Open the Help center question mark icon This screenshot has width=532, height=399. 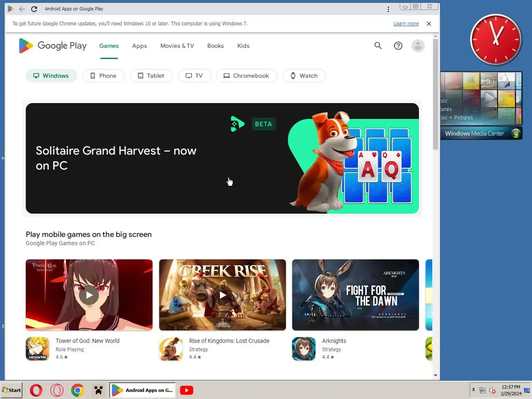tap(398, 46)
